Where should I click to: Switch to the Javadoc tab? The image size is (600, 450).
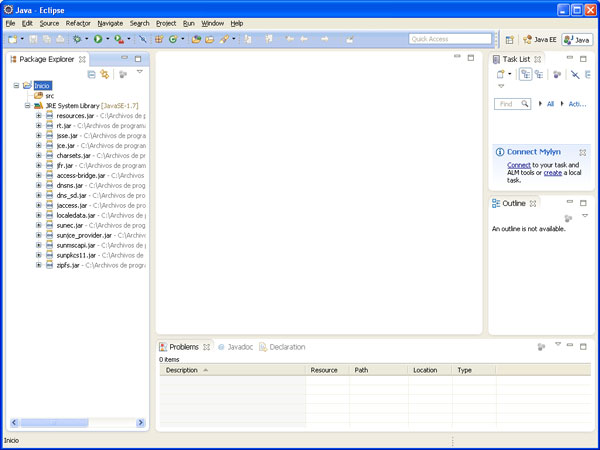point(238,347)
